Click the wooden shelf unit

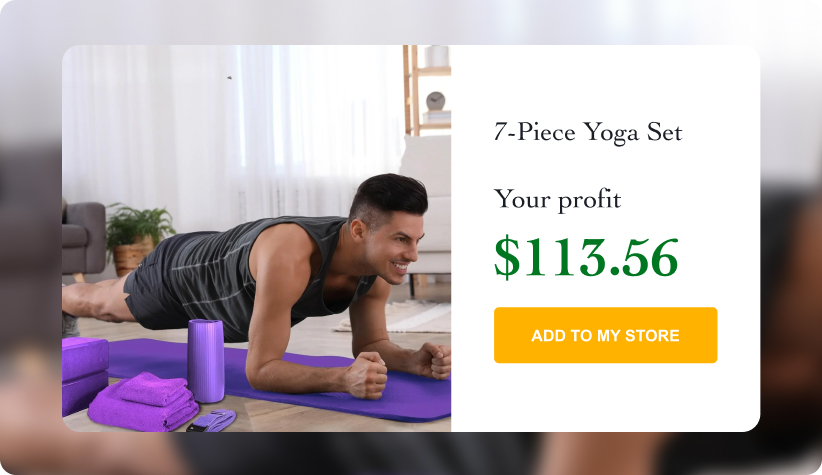[x=426, y=90]
